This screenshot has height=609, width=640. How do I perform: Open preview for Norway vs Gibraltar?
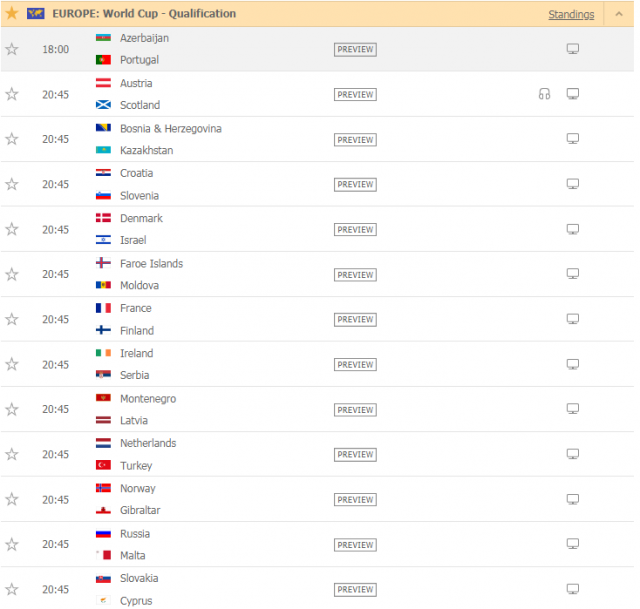coord(355,500)
